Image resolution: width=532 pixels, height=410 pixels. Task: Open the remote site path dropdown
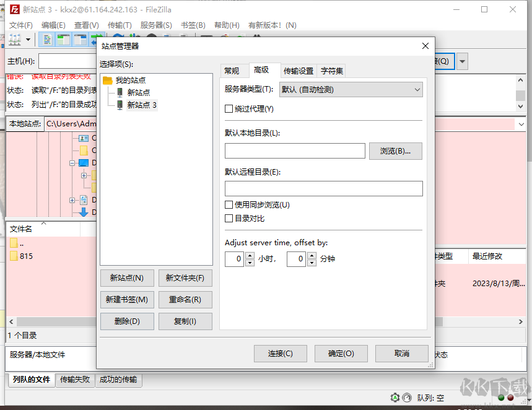521,124
